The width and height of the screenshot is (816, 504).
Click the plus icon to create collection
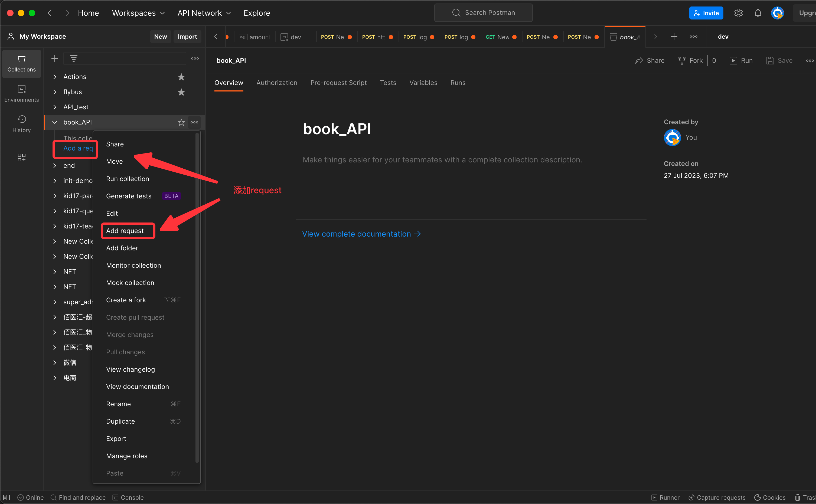tap(55, 59)
